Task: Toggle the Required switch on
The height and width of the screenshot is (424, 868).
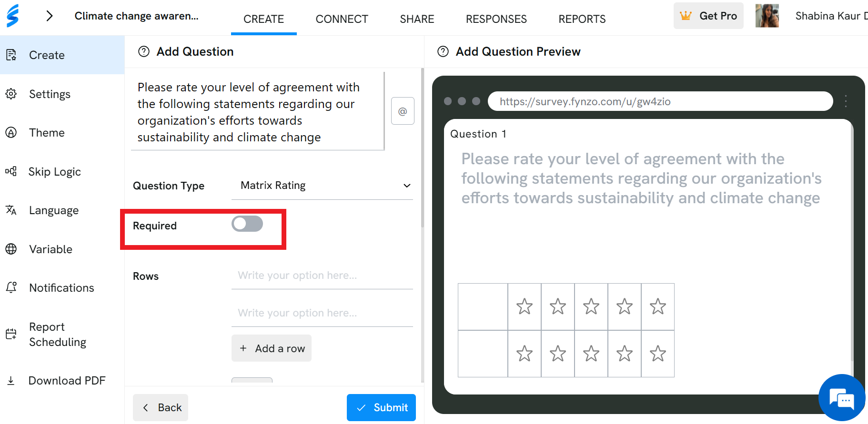Action: coord(247,224)
